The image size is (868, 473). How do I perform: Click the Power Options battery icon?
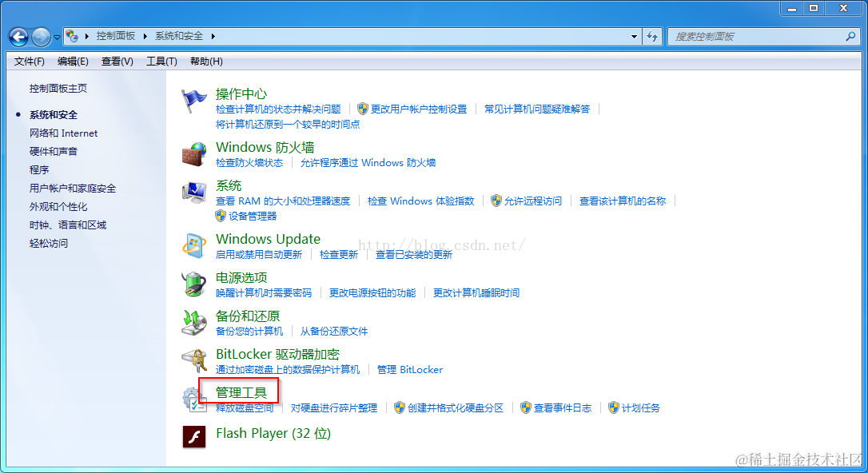(193, 284)
